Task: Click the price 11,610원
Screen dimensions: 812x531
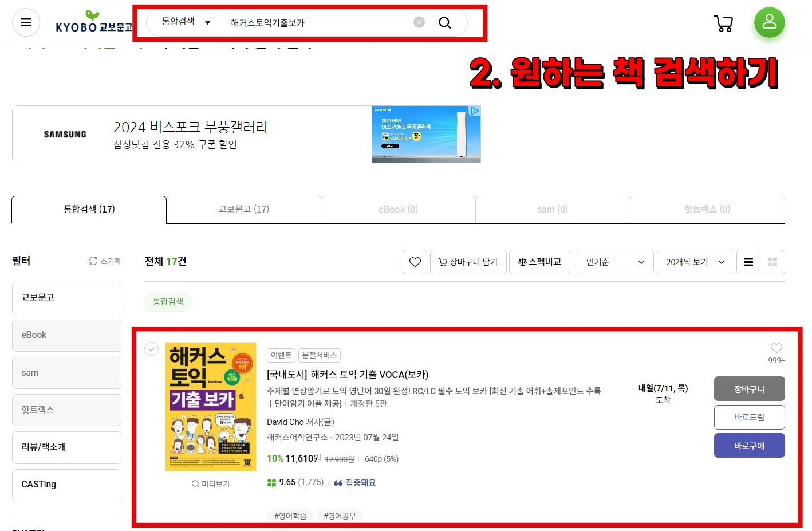Action: (303, 459)
